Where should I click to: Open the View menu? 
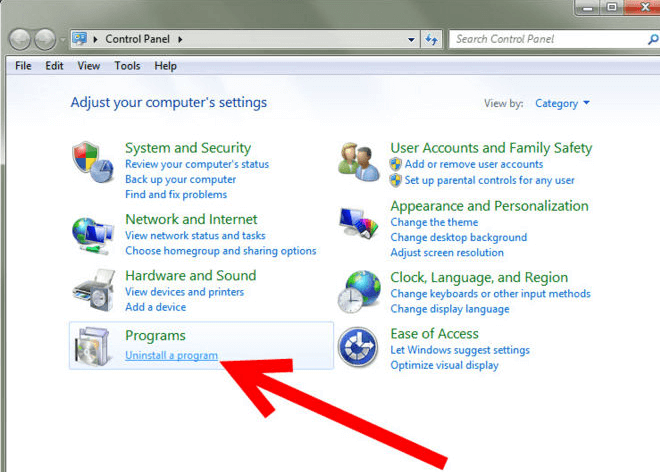(x=89, y=66)
